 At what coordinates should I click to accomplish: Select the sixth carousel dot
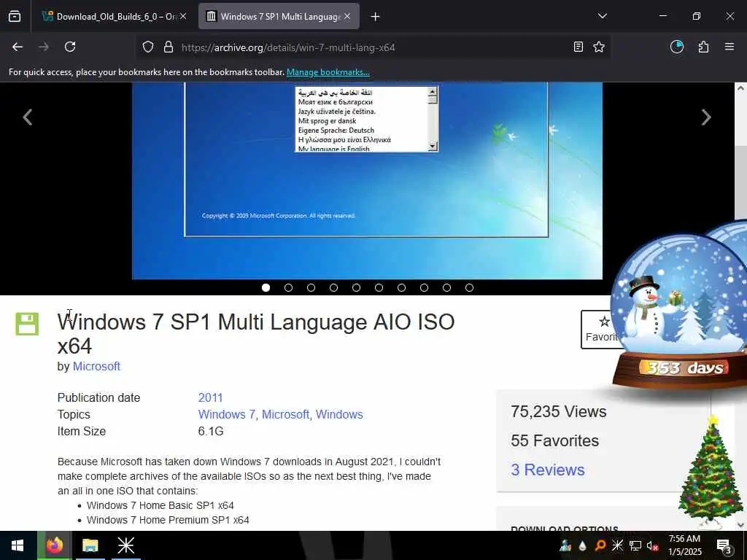(x=379, y=287)
